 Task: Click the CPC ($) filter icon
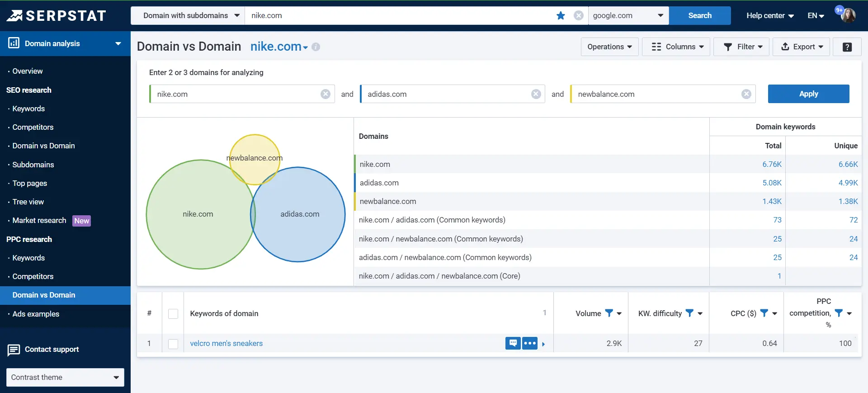pos(764,313)
